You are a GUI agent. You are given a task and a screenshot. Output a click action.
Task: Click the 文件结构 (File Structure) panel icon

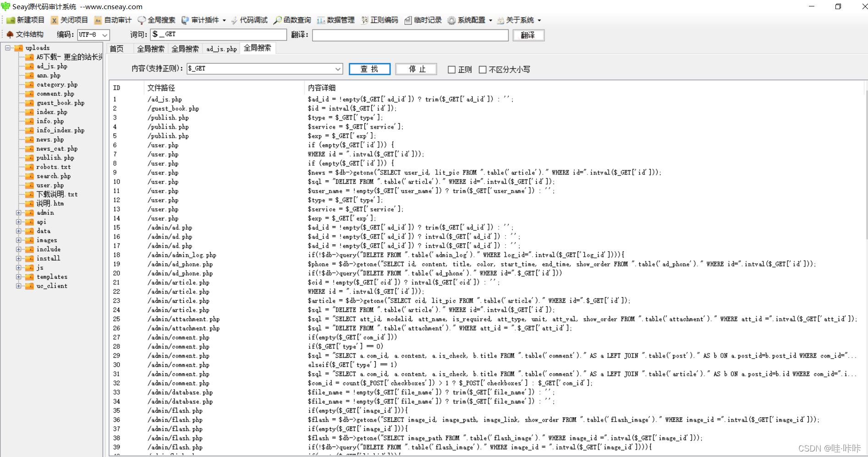10,34
